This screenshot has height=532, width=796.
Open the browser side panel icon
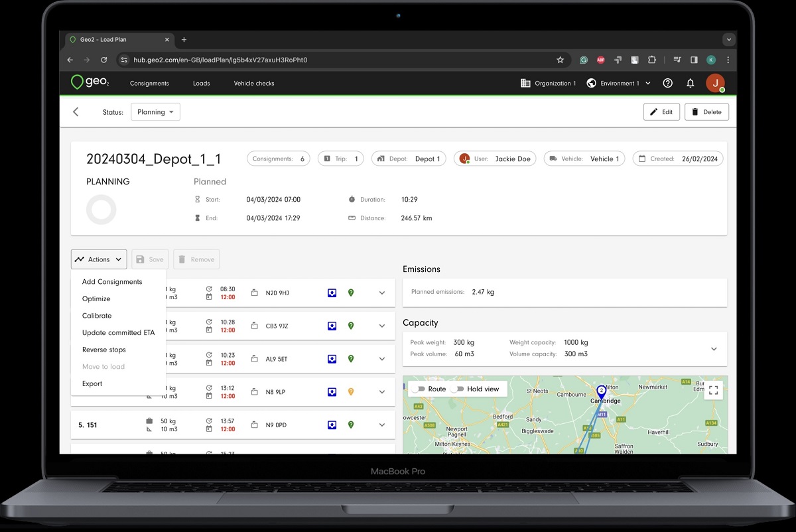[x=694, y=60]
